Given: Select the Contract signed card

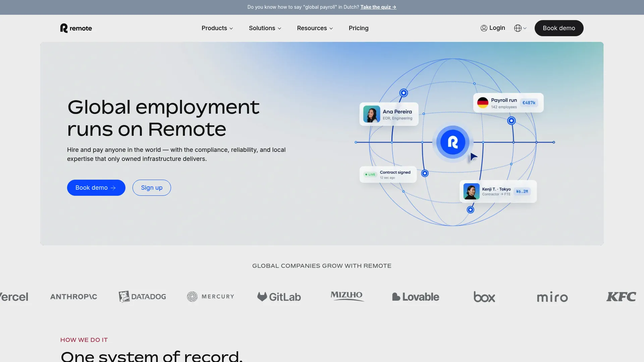Looking at the screenshot, I should 388,175.
